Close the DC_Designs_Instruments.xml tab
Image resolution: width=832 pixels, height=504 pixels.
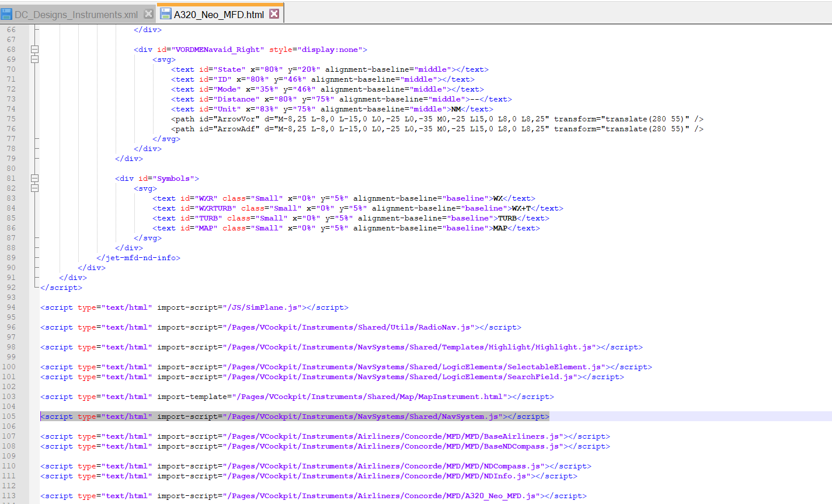click(x=148, y=14)
